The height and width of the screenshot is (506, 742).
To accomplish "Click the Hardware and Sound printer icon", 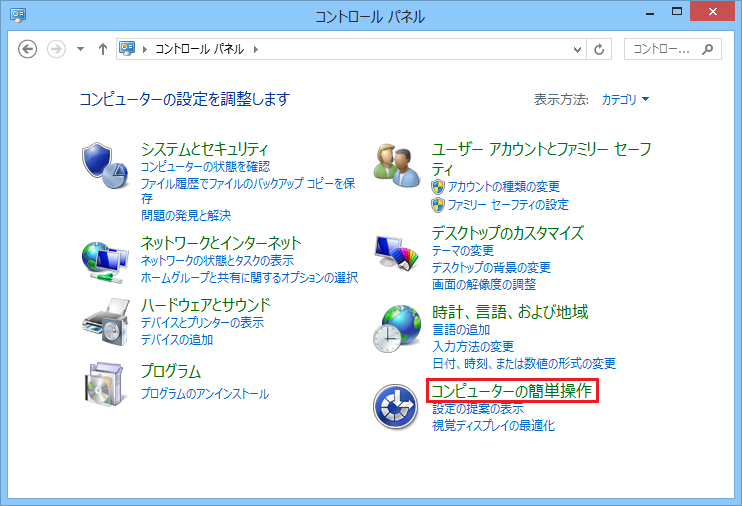I will pyautogui.click(x=105, y=322).
